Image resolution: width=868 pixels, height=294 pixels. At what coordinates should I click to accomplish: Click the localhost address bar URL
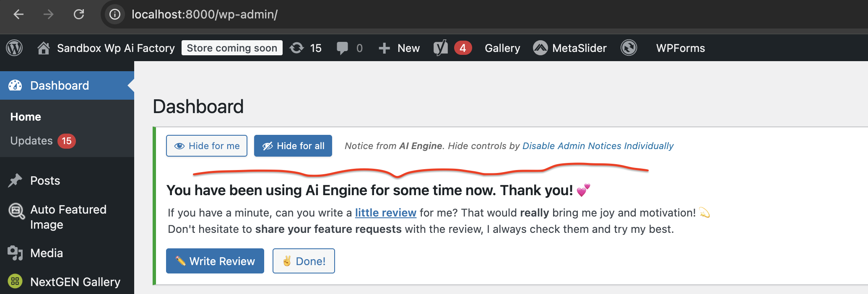pyautogui.click(x=205, y=14)
